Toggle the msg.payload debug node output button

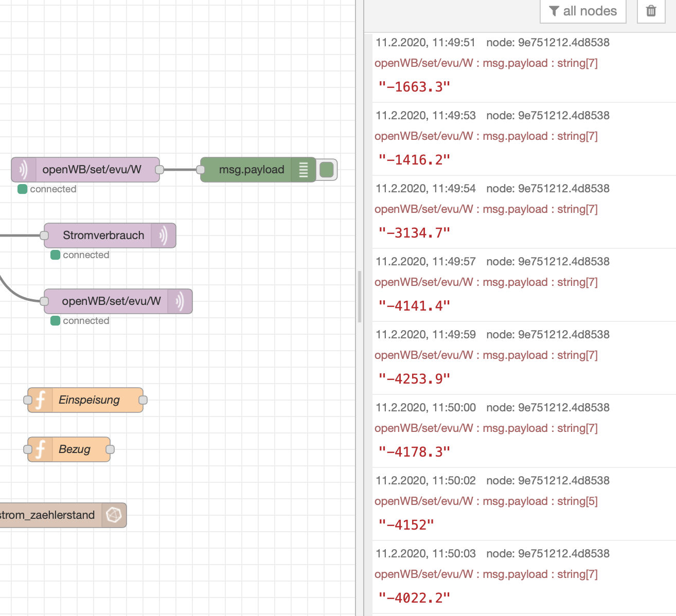(327, 170)
